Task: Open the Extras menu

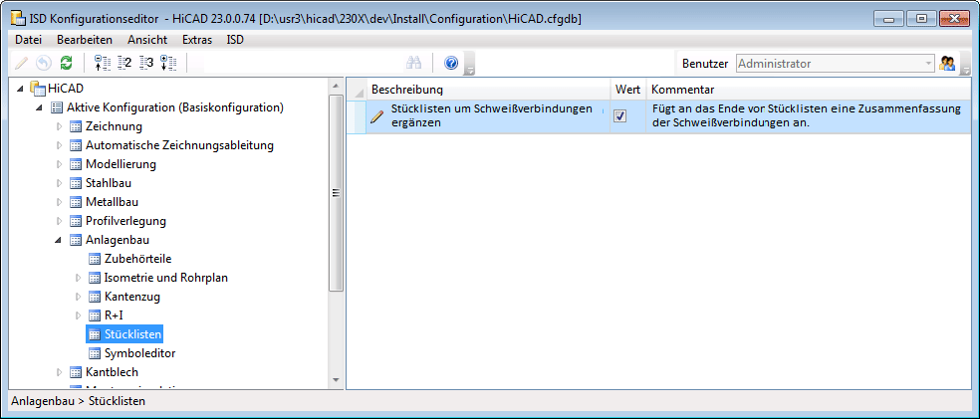Action: tap(197, 40)
